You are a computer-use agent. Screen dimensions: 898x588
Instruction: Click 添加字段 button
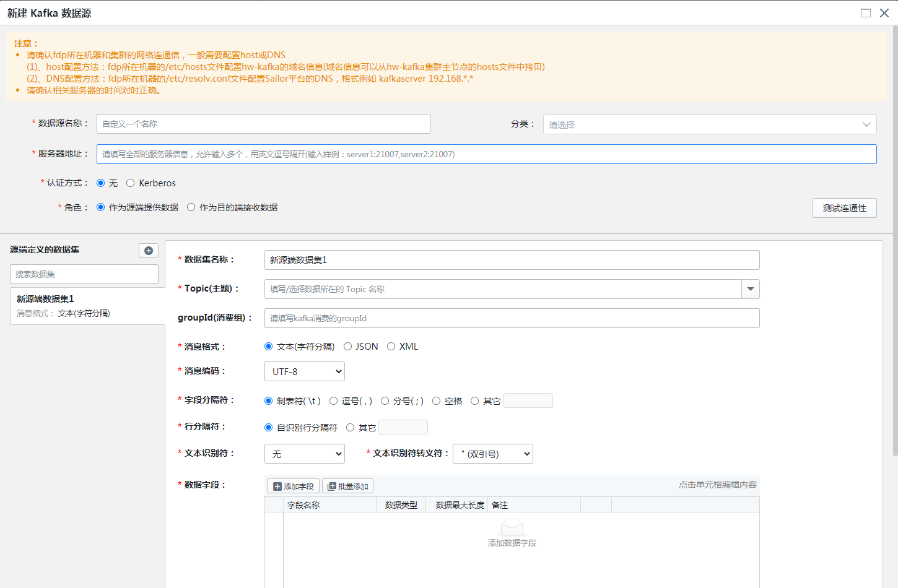point(294,486)
